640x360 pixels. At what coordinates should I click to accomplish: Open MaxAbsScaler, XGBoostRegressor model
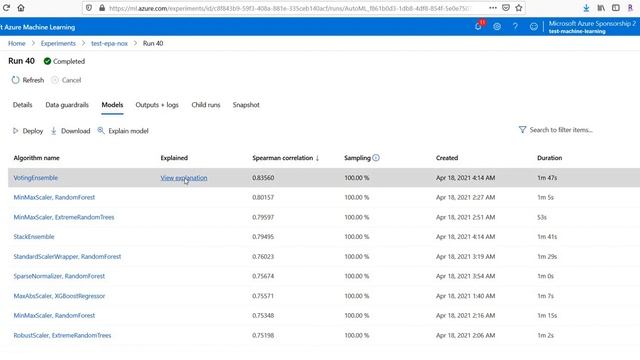pos(59,296)
